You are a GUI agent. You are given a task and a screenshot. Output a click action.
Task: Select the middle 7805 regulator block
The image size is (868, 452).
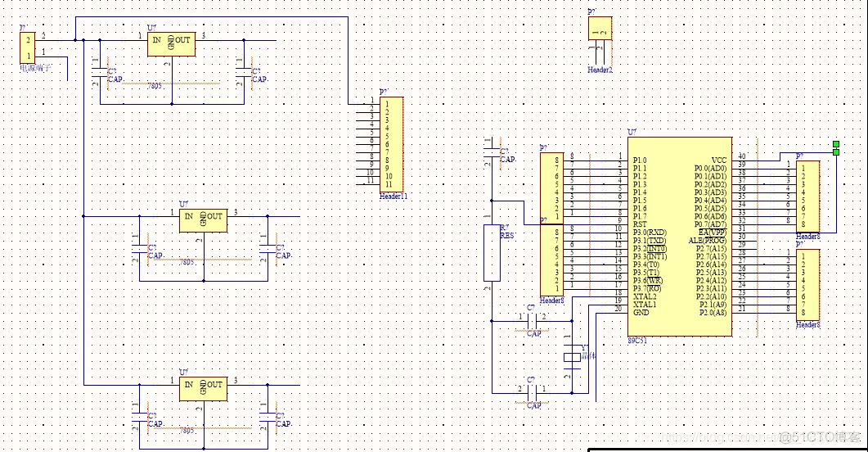[203, 220]
